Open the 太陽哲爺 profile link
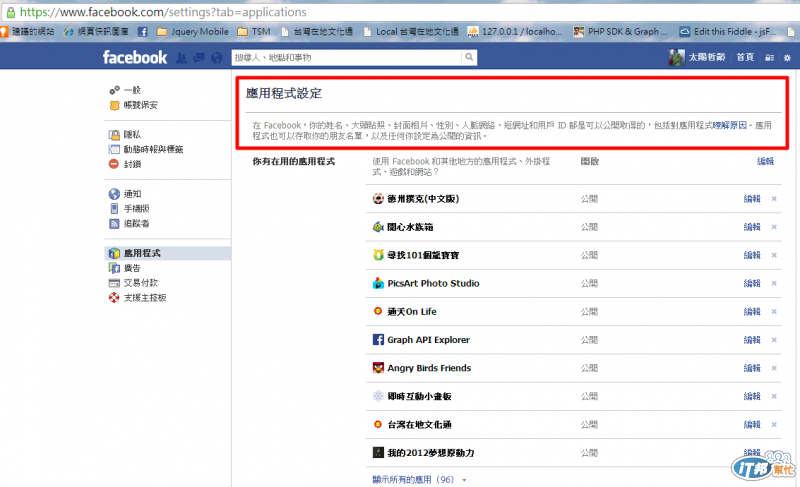The height and width of the screenshot is (487, 800). (x=707, y=57)
